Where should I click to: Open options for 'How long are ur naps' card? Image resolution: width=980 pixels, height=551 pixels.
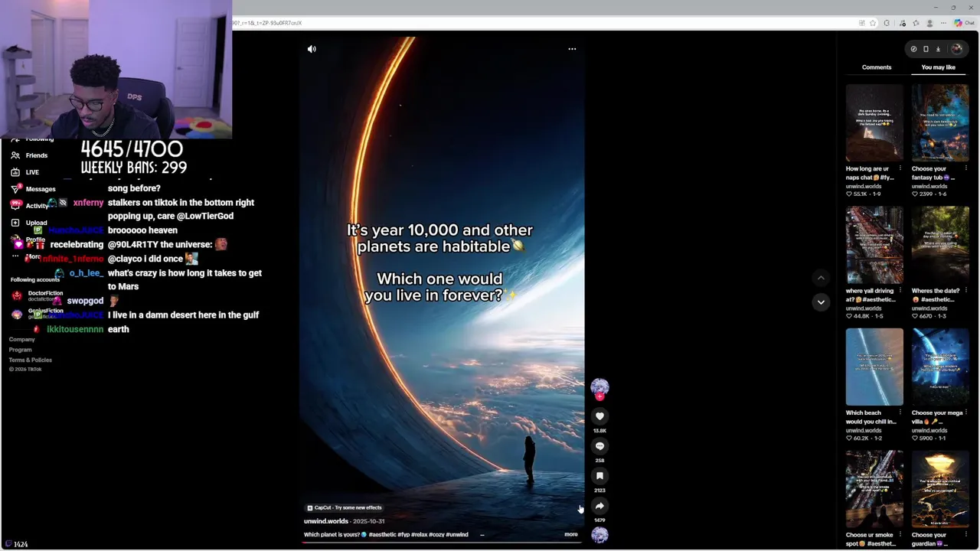tap(900, 168)
